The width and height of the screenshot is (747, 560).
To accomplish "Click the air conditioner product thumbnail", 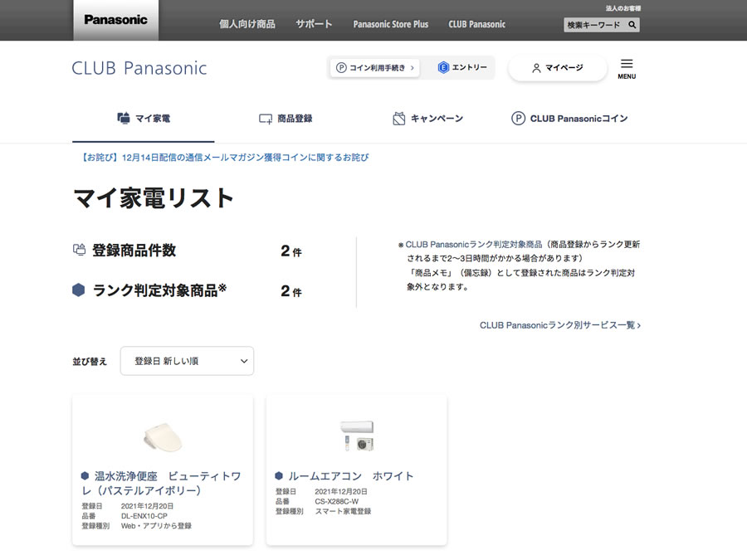I will [357, 436].
